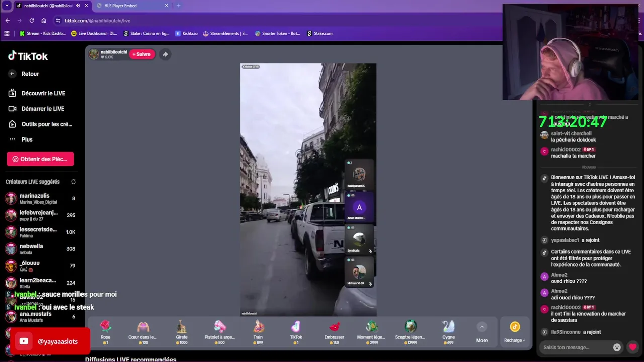Expand More gifts
644x362 pixels.
[482, 332]
